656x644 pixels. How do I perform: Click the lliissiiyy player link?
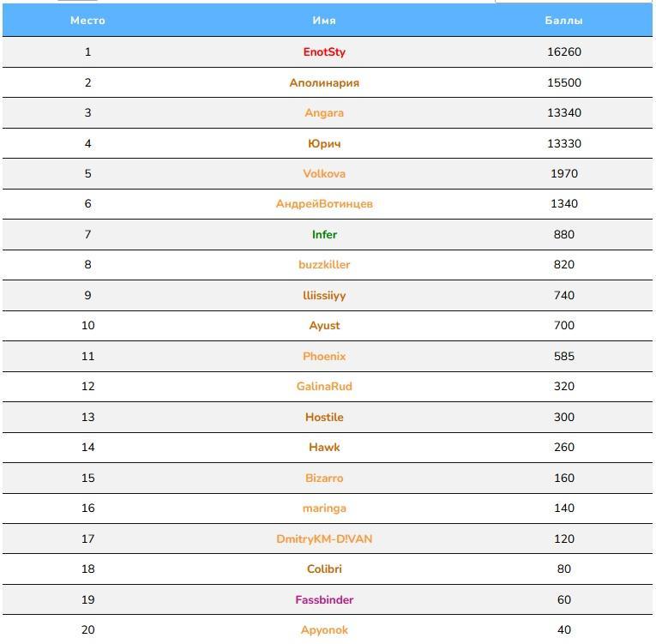tap(324, 296)
